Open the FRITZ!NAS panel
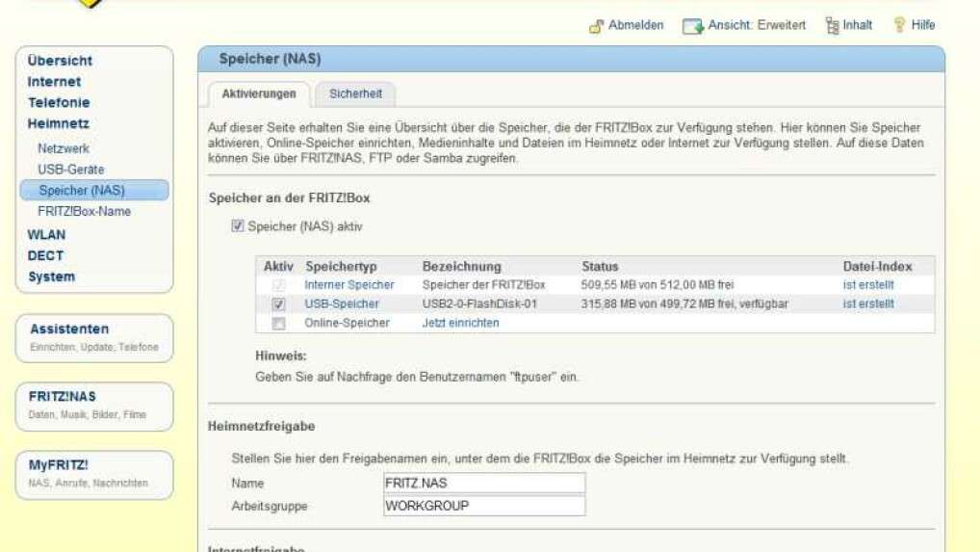980x552 pixels. (94, 405)
